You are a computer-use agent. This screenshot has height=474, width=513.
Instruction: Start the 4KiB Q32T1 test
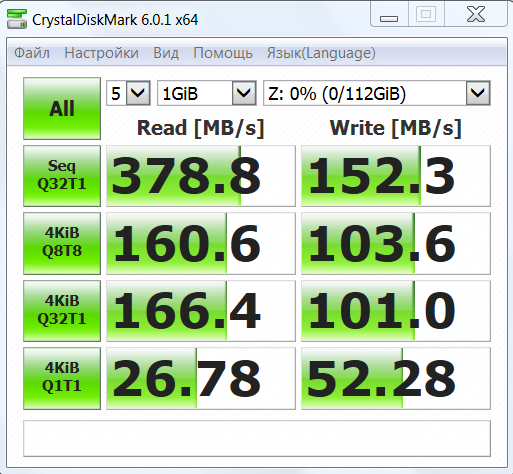pos(62,311)
